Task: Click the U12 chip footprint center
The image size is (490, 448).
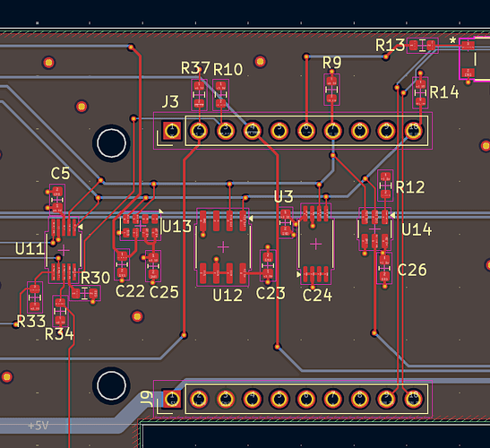Action: click(x=223, y=247)
